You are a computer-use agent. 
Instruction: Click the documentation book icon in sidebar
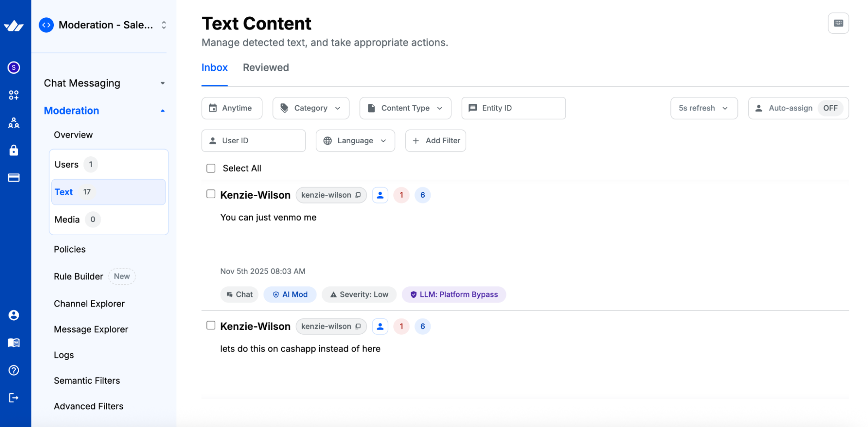click(x=13, y=342)
